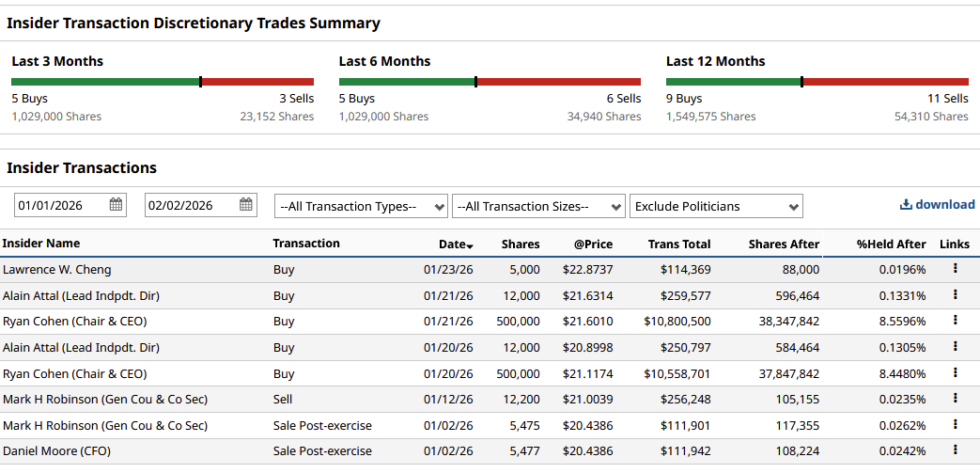Open calendar picker for end date 02/02/2026
Viewport: 980px width, 473px height.
[x=246, y=205]
